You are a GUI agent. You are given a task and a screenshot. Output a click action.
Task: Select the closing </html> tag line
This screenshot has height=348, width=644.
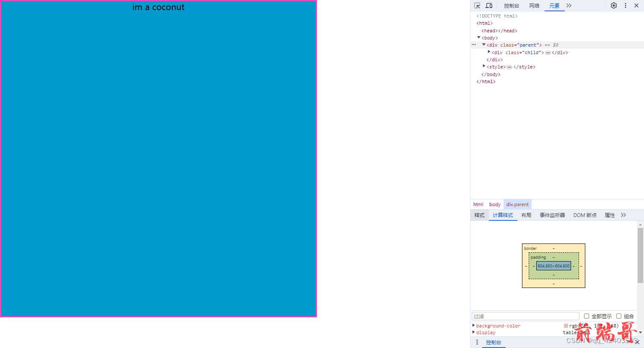(486, 81)
